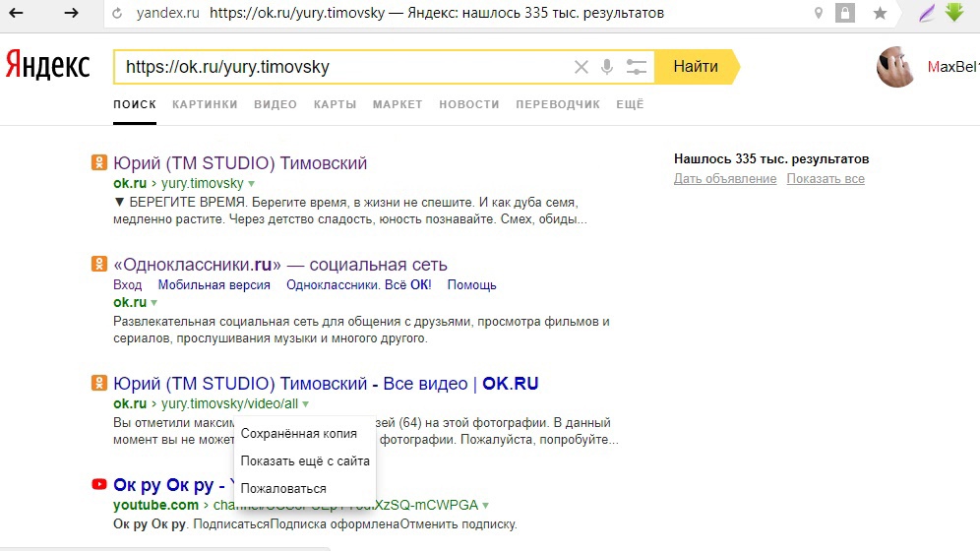Click the green youtube.com domain link

click(155, 505)
